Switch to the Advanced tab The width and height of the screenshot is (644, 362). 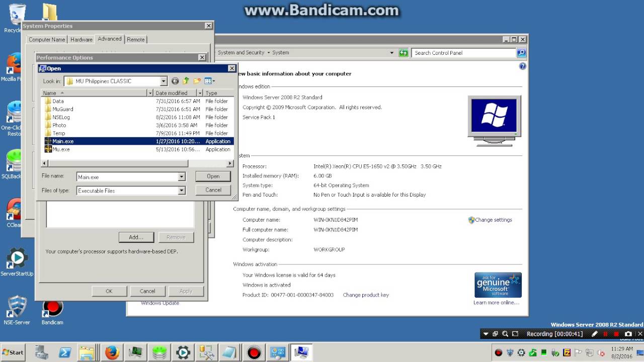click(110, 39)
